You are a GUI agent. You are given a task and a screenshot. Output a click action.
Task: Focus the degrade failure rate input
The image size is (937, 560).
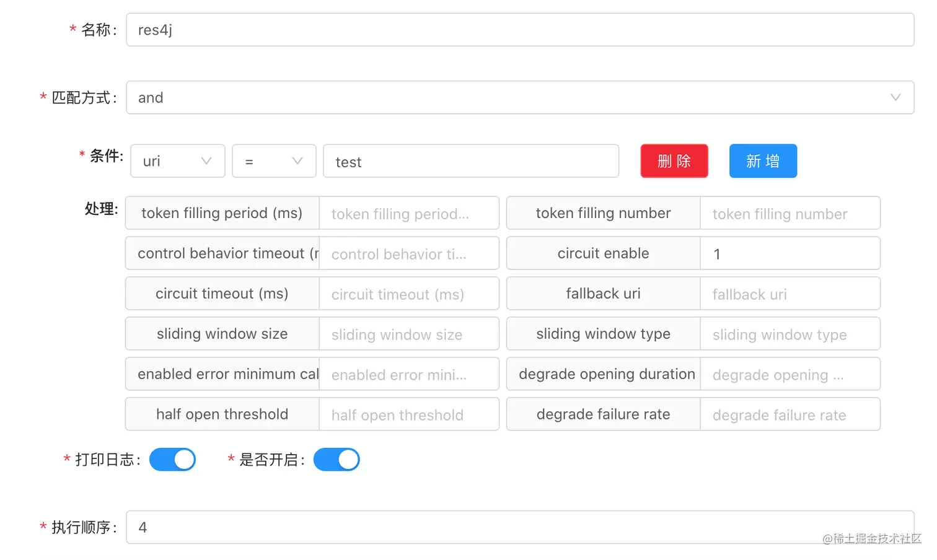[790, 414]
